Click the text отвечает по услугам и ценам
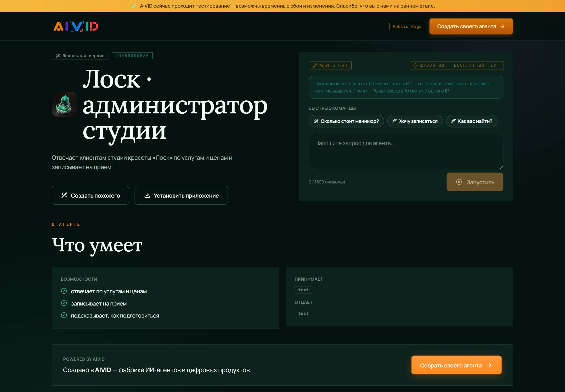Screen dimensions: 565x392 [x=109, y=291]
